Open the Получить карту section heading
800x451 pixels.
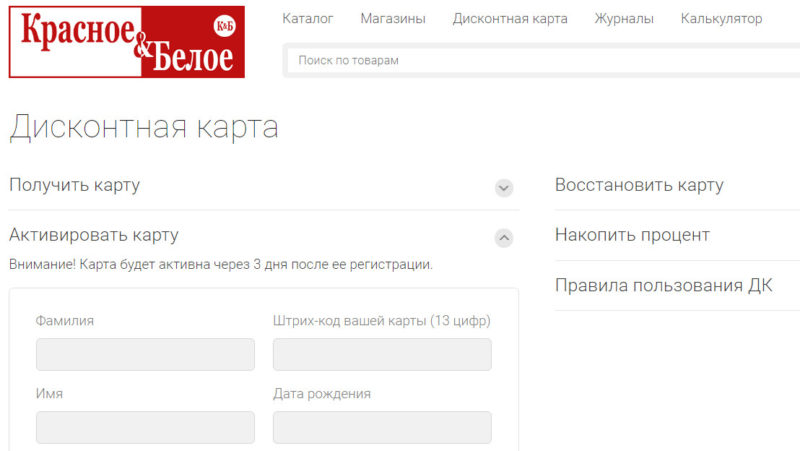click(74, 185)
